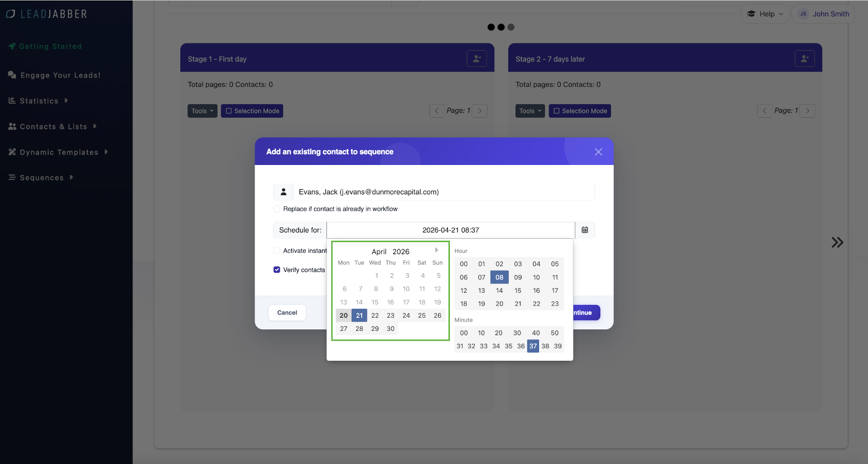Open Tools dropdown in Stage 1
Screen dimensions: 868x464
click(203, 111)
